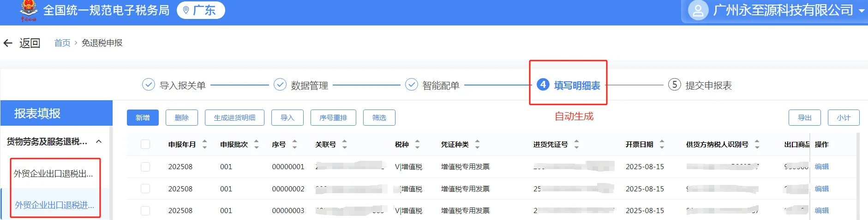Click the 广州永至源科技有限公司 account name
The width and height of the screenshot is (868, 220).
(783, 10)
